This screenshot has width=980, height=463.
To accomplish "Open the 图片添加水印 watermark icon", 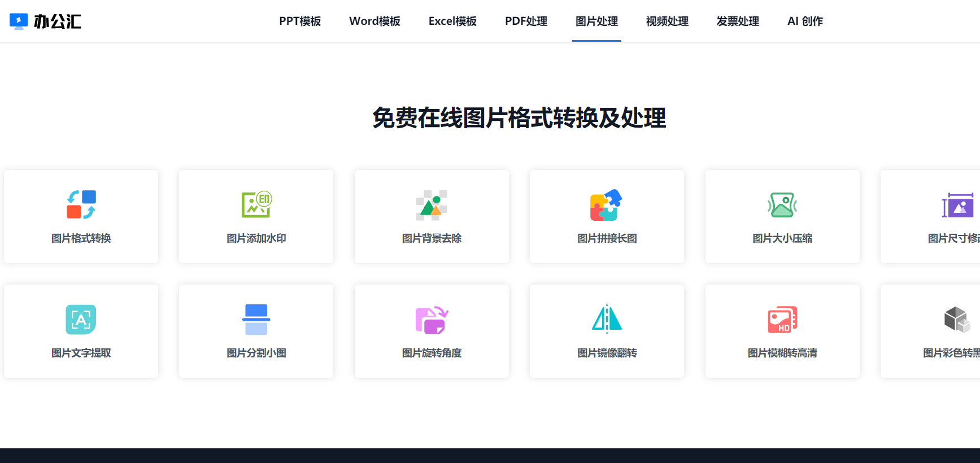I will [x=256, y=204].
